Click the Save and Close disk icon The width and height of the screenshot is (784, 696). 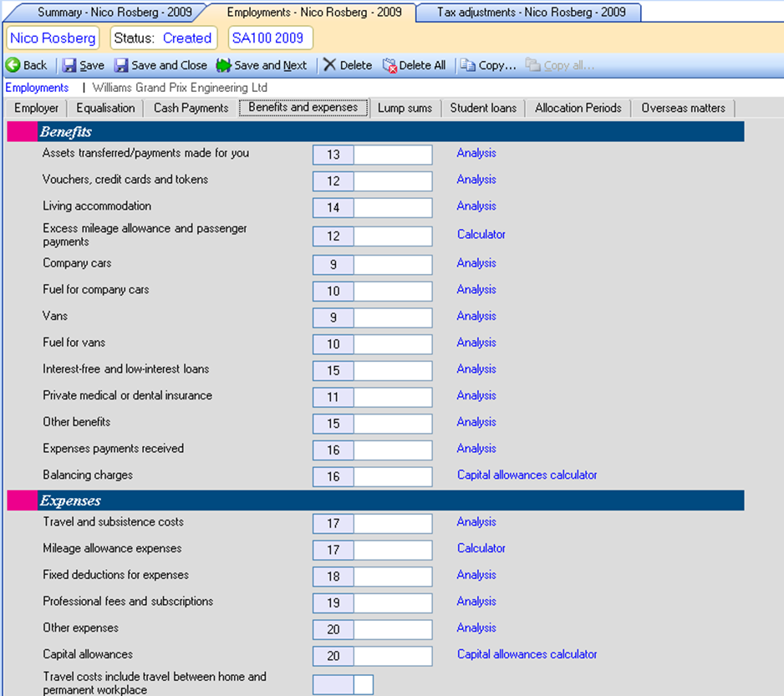pyautogui.click(x=121, y=65)
